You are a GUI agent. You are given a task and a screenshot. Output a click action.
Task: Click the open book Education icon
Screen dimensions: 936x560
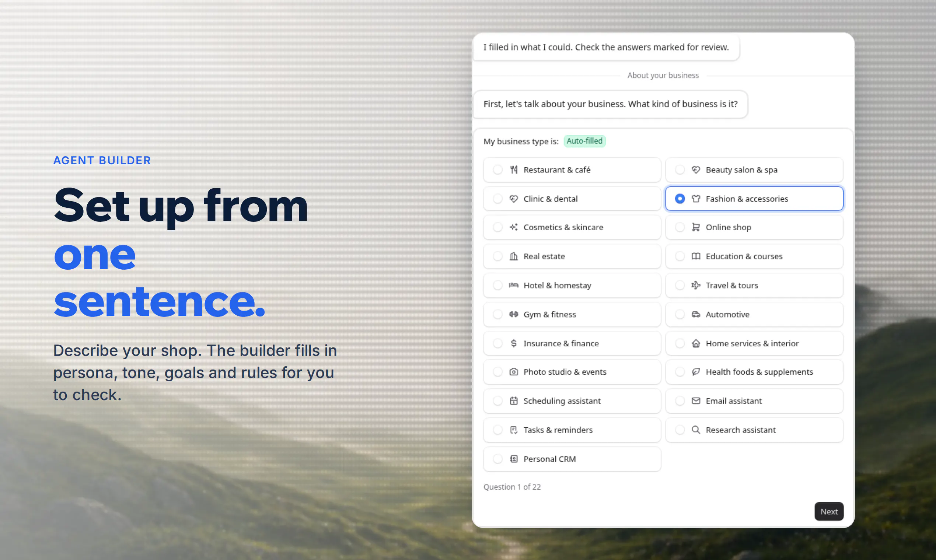point(696,256)
